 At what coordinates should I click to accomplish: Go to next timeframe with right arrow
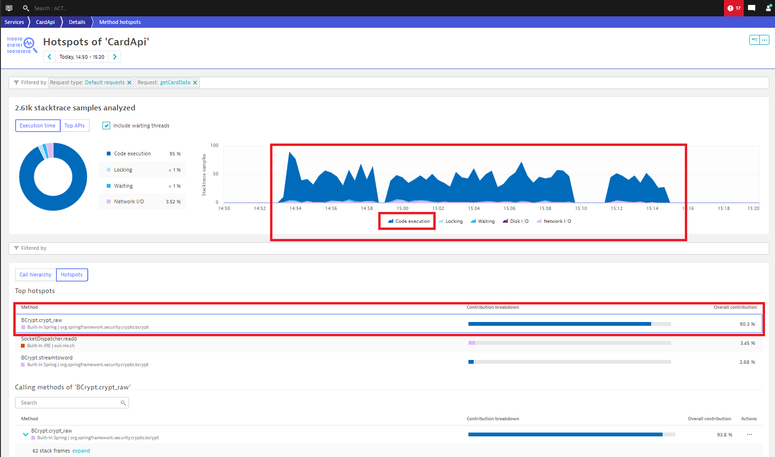(x=115, y=57)
